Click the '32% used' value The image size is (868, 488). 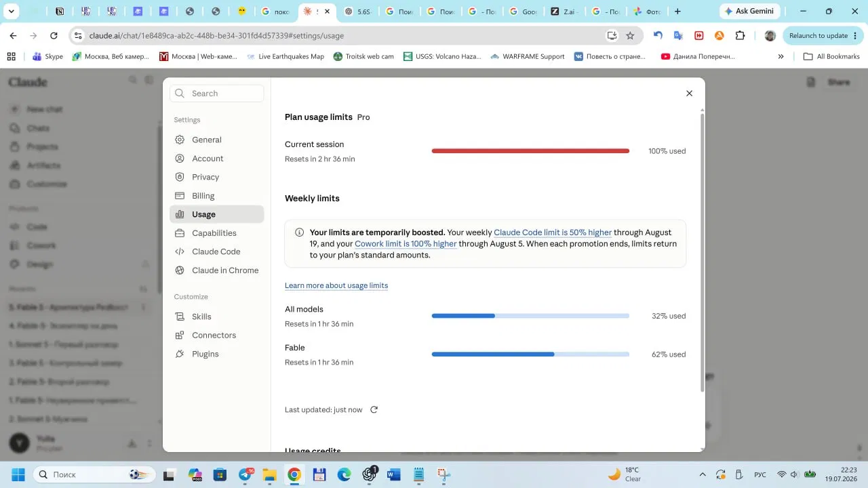pyautogui.click(x=669, y=316)
